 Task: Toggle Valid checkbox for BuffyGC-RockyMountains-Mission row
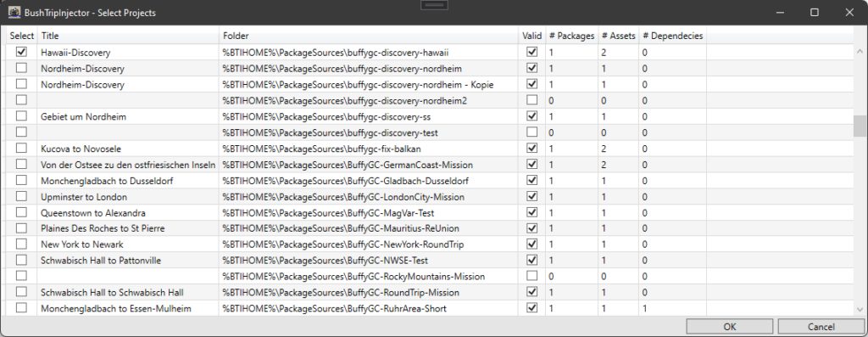tap(532, 276)
